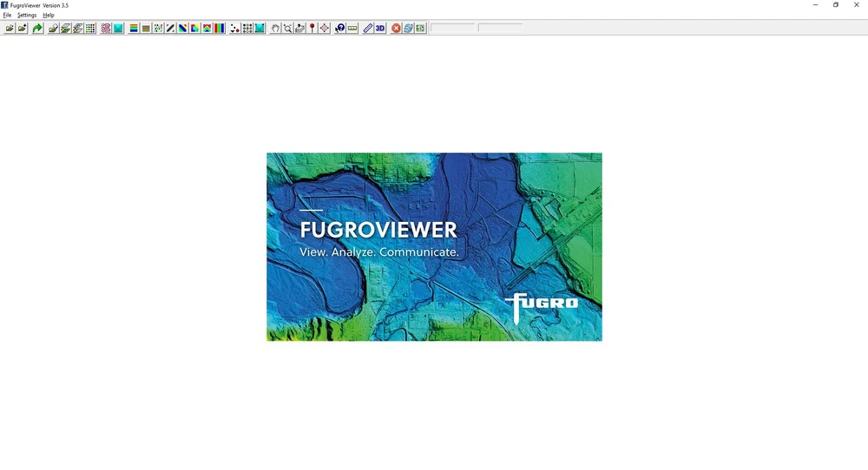Minimize the FugroViewer window
This screenshot has width=868, height=470.
point(815,5)
